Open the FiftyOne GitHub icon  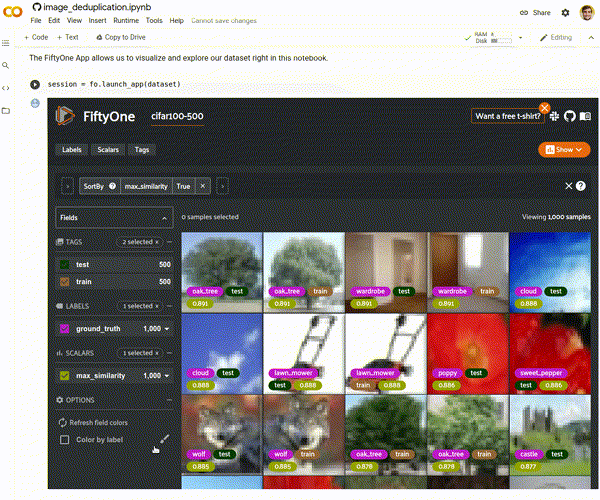point(569,116)
